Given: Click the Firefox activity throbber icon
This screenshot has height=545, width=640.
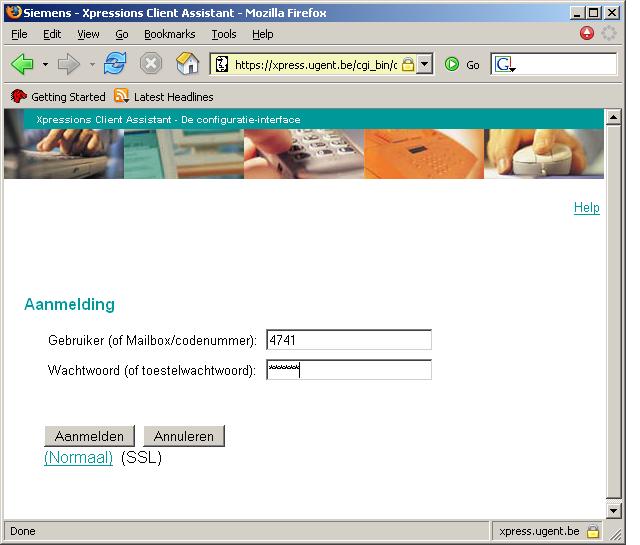Looking at the screenshot, I should pyautogui.click(x=609, y=33).
